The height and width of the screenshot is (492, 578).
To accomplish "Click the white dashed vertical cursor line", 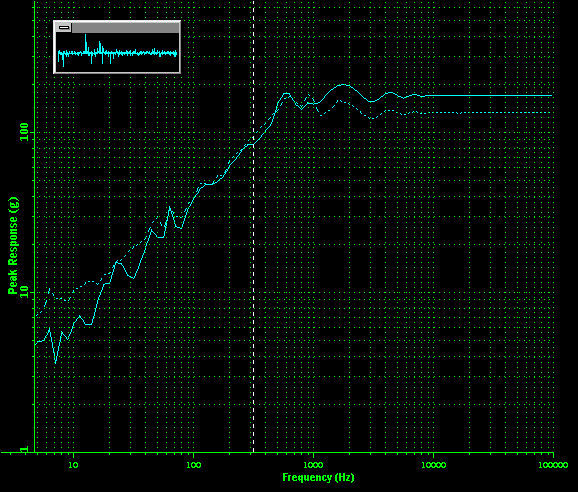I will click(x=254, y=226).
